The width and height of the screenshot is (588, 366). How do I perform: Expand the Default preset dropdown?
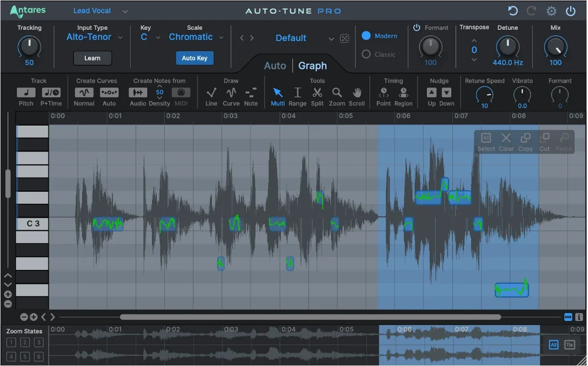click(x=331, y=39)
